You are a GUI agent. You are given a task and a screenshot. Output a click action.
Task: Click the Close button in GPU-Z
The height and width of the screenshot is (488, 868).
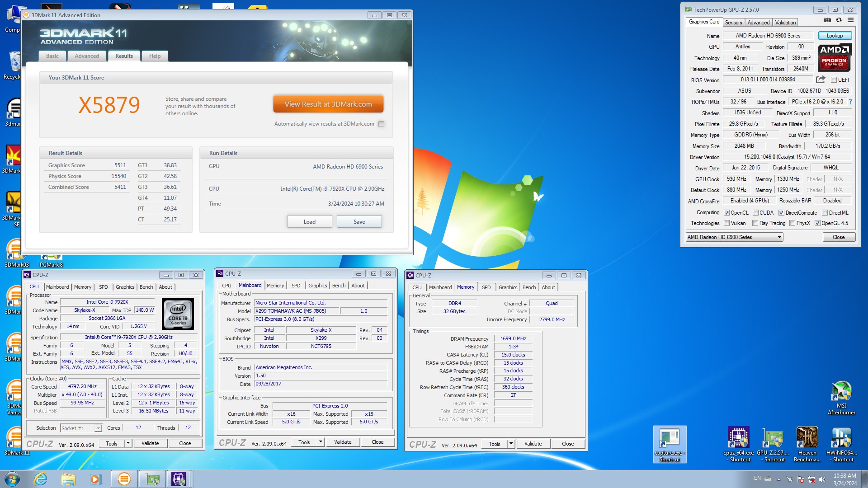839,237
